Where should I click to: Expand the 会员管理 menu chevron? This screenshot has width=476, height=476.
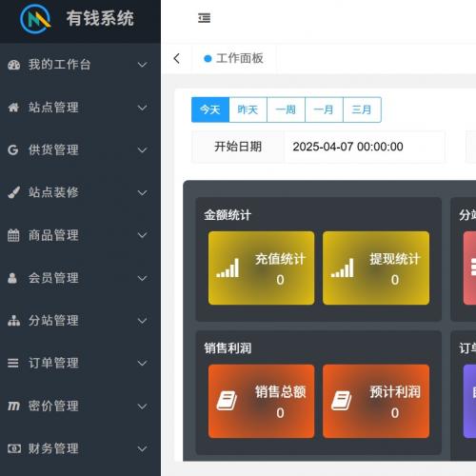coord(142,278)
